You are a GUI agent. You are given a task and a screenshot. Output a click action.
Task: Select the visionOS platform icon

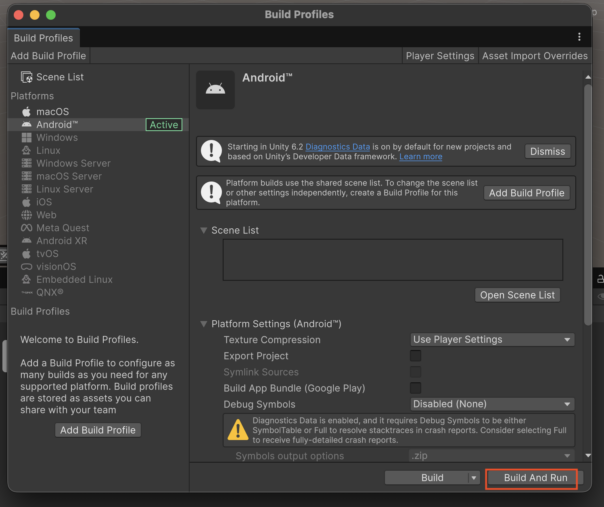pyautogui.click(x=27, y=267)
